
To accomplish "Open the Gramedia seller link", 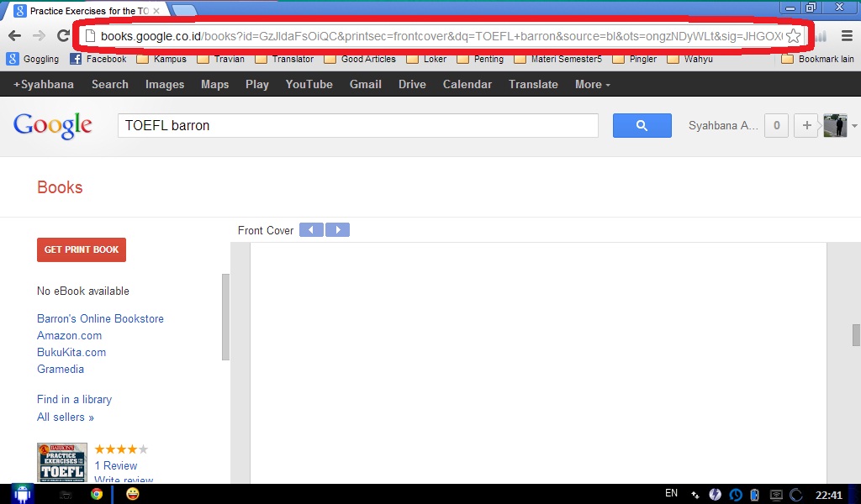I will click(61, 369).
